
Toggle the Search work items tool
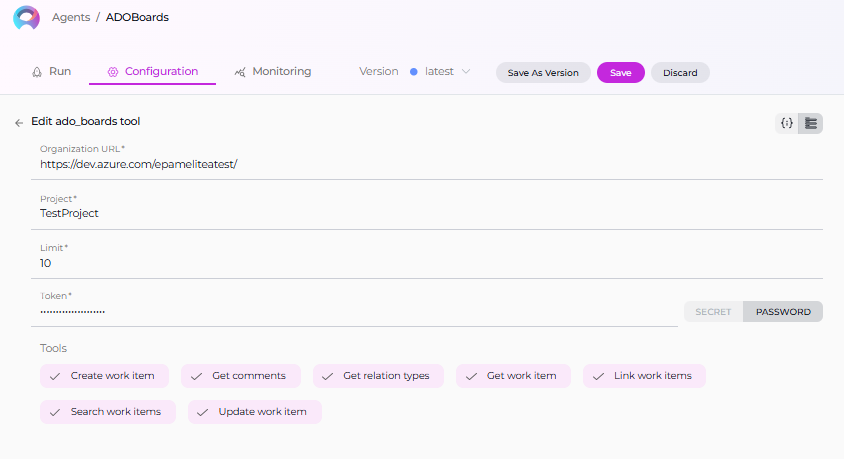pos(108,412)
